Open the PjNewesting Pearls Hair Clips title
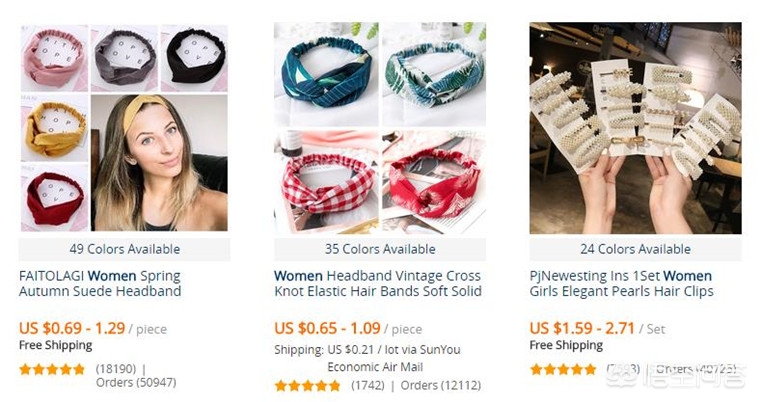The width and height of the screenshot is (760, 402). [x=621, y=284]
